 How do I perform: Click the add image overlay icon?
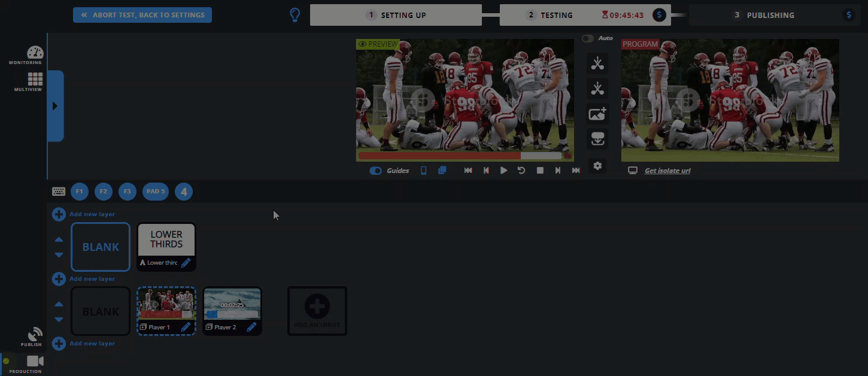pyautogui.click(x=597, y=114)
